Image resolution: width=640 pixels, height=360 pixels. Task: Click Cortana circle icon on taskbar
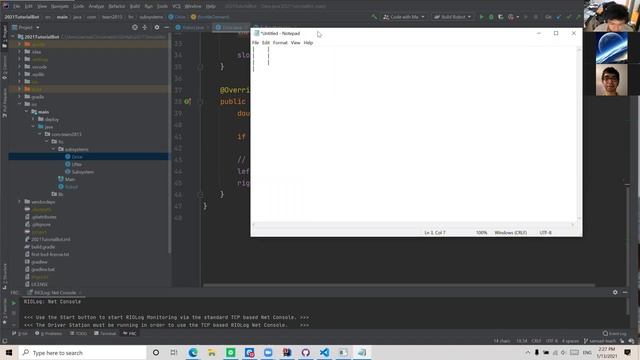click(156, 352)
